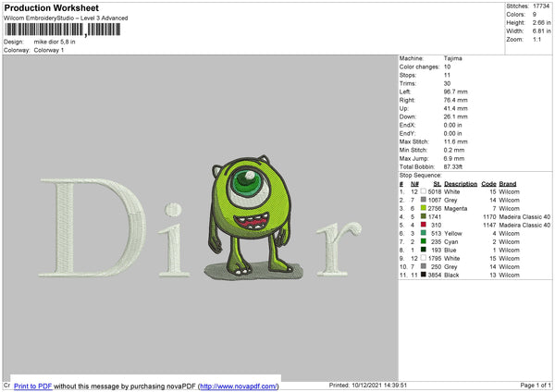This screenshot has height=392, width=555.
Task: Select the design name 'mike dior 5,8 in'
Action: [55, 42]
